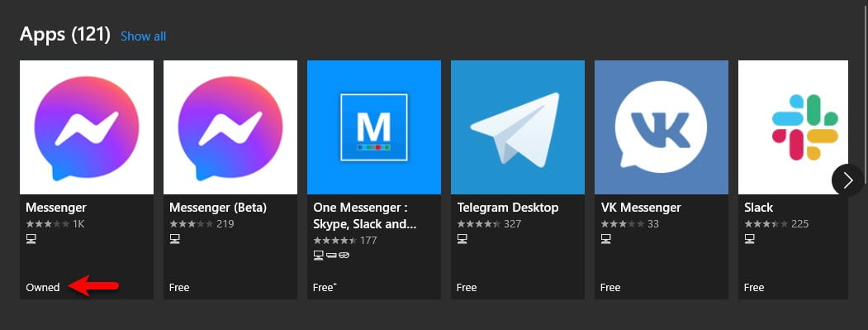The width and height of the screenshot is (868, 330).
Task: Click the Telegram Desktop 327 star rating
Action: pyautogui.click(x=489, y=224)
